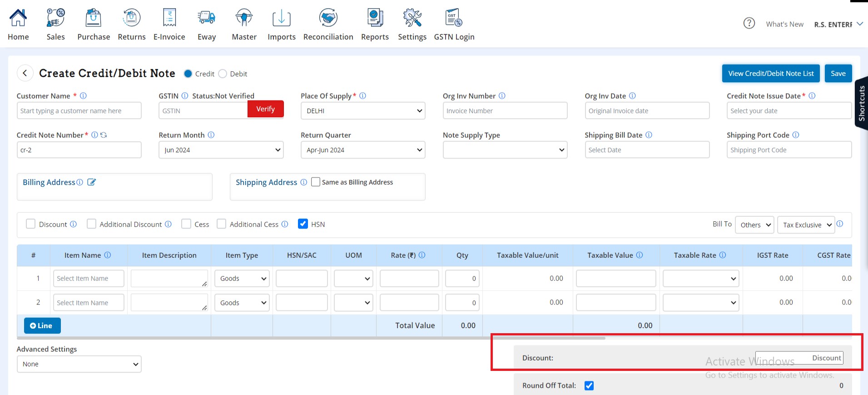
Task: Open the What's New link
Action: click(x=784, y=24)
